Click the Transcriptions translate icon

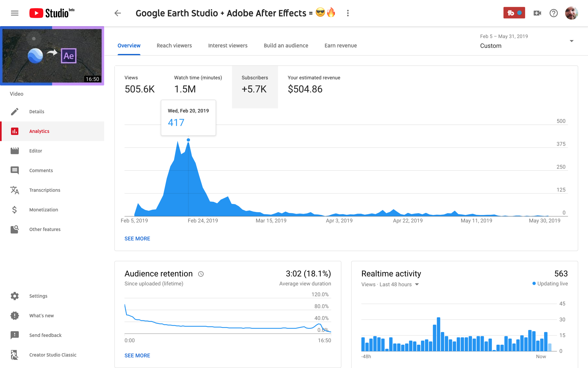pyautogui.click(x=15, y=190)
